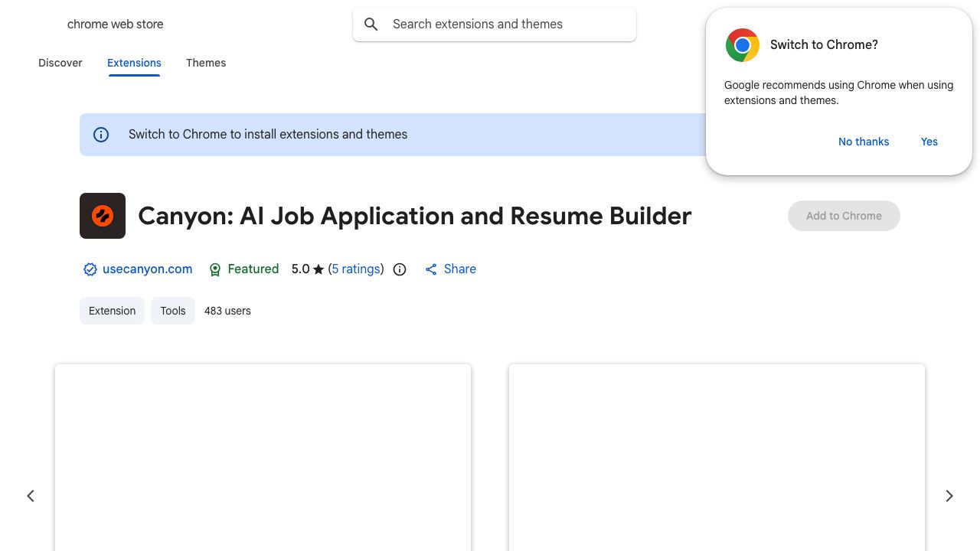The width and height of the screenshot is (980, 551).
Task: Open the usecanyon.com link
Action: (x=147, y=269)
